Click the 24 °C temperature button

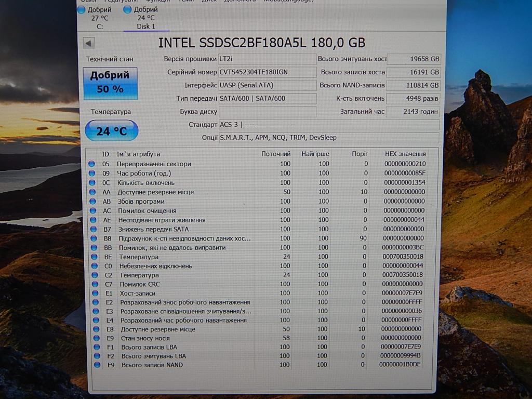(x=111, y=130)
